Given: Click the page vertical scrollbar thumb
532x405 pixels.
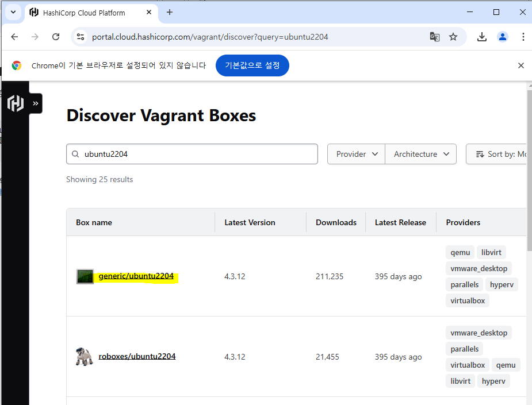Looking at the screenshot, I should pyautogui.click(x=529, y=169).
